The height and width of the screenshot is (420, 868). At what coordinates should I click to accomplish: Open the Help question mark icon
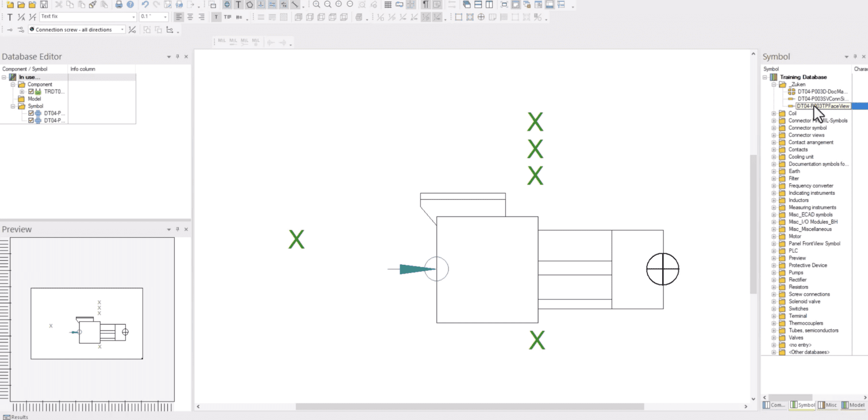click(130, 5)
